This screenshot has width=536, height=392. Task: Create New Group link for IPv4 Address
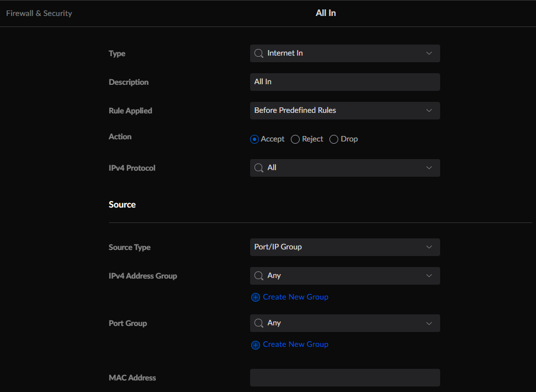(295, 297)
